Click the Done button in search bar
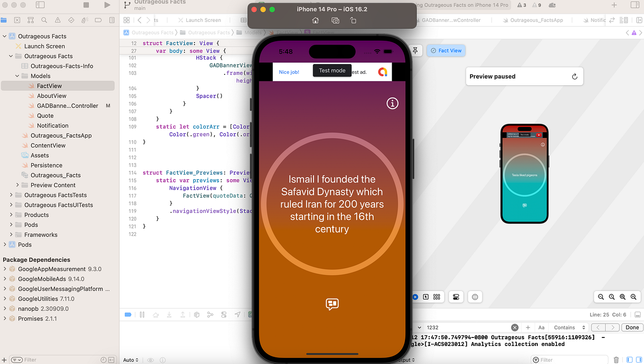The image size is (644, 364). tap(632, 327)
